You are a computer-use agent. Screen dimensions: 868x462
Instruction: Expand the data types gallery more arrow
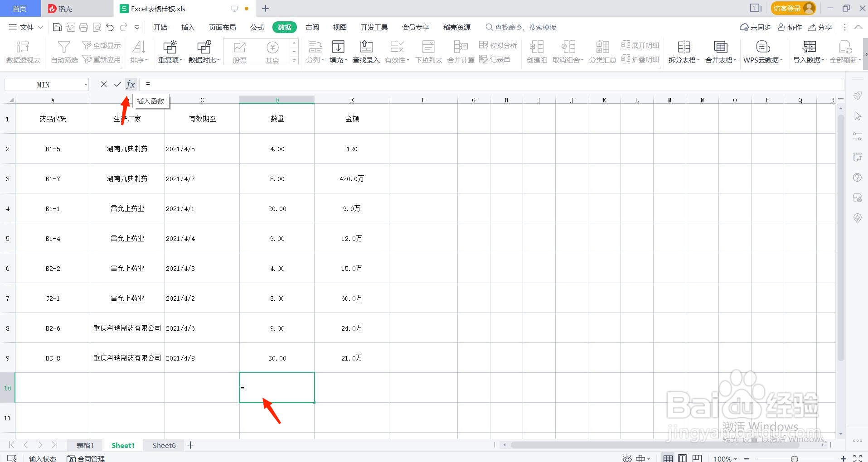tap(294, 60)
